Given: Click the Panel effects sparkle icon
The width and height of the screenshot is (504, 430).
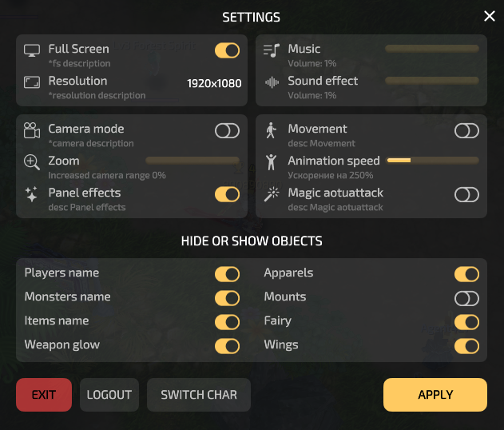Looking at the screenshot, I should click(x=32, y=194).
